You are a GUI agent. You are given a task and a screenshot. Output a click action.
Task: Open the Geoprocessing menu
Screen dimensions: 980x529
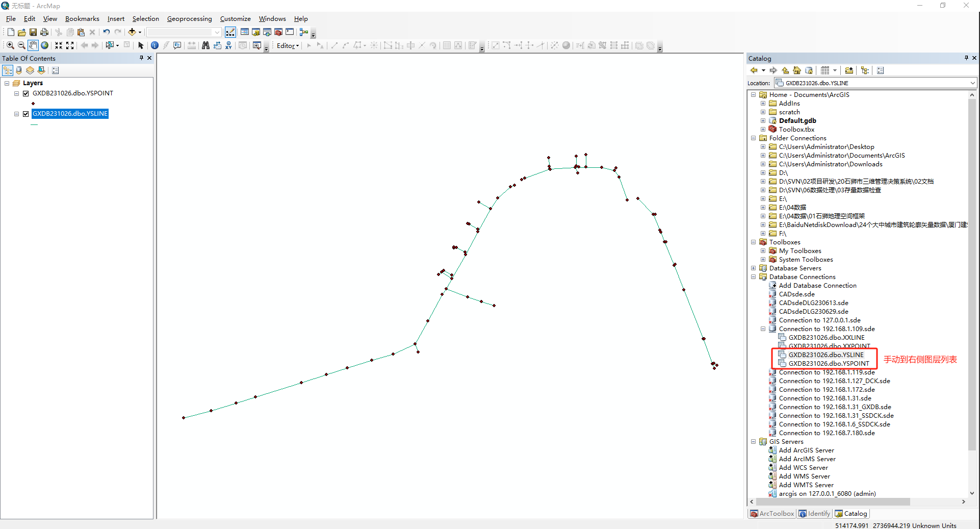[189, 19]
